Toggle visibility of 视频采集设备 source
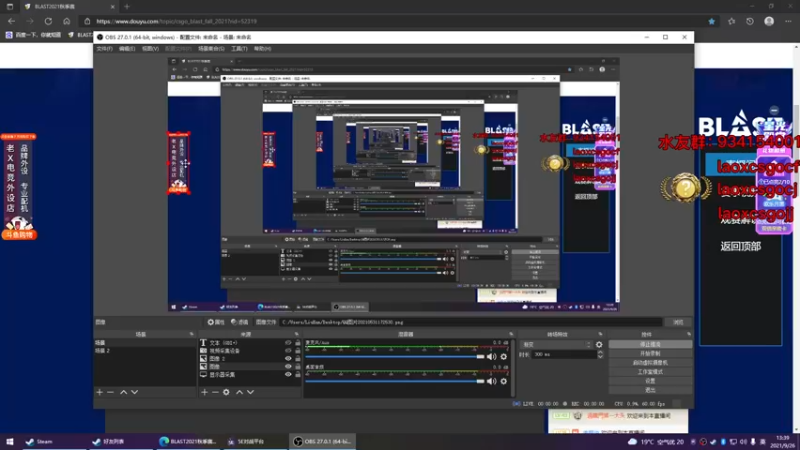The width and height of the screenshot is (800, 450). [x=288, y=351]
